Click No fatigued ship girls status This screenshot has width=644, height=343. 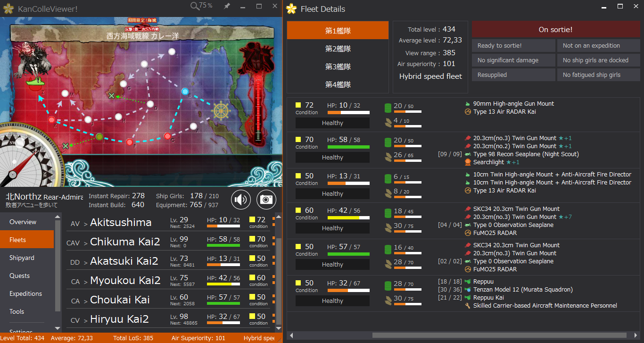(598, 75)
